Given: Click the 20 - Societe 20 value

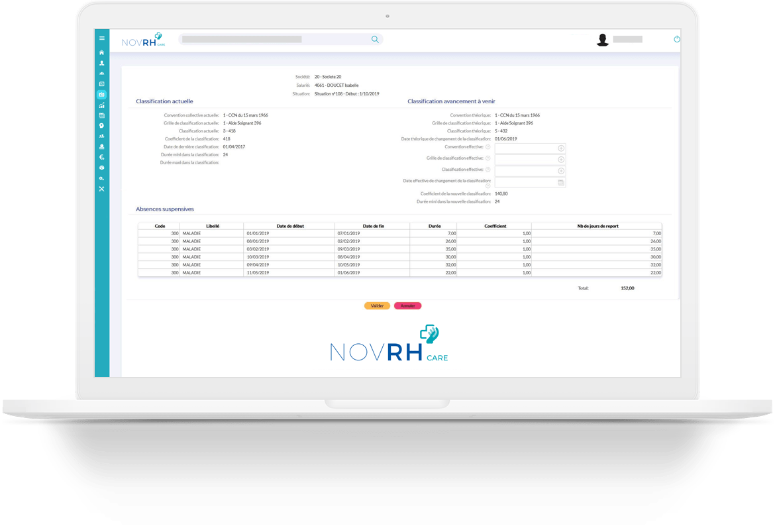Looking at the screenshot, I should (x=328, y=77).
